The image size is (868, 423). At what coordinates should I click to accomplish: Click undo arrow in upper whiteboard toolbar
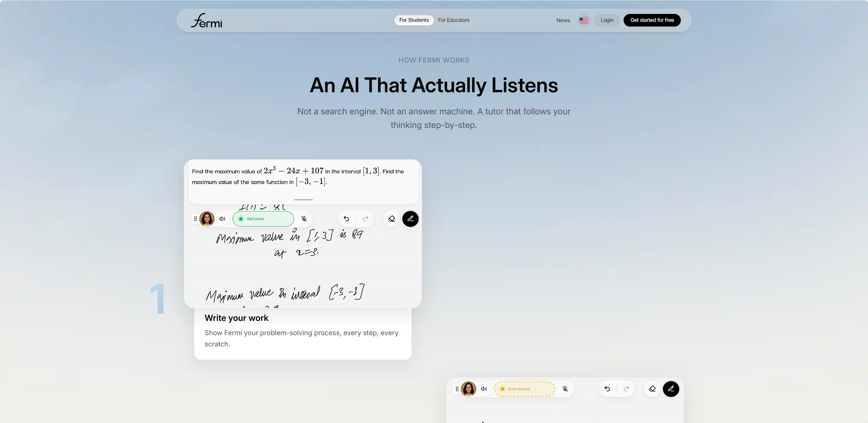[347, 219]
